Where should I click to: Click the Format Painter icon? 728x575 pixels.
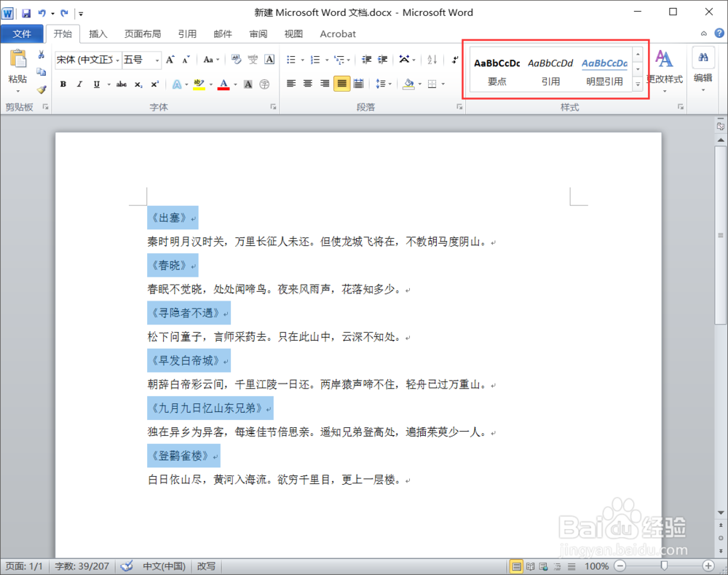pyautogui.click(x=41, y=90)
